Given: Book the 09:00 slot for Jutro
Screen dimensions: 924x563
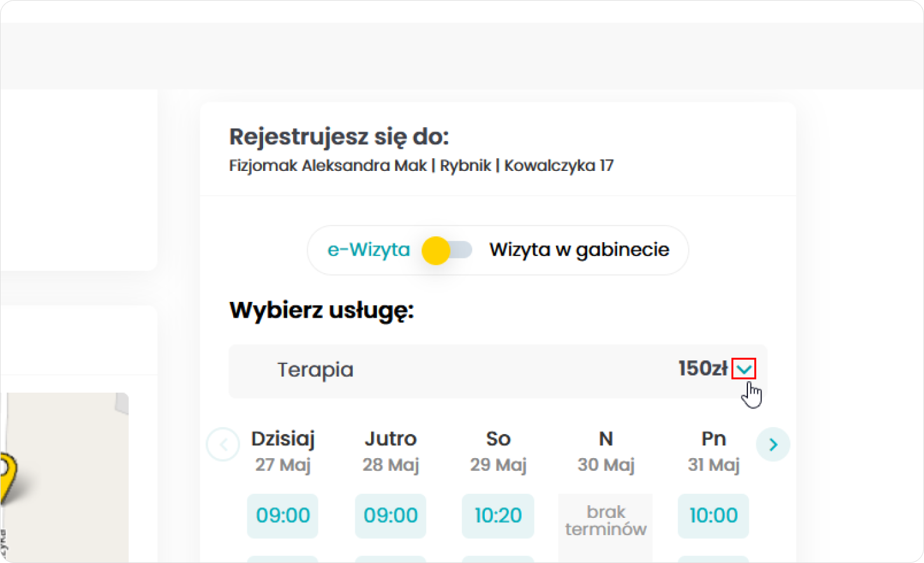Looking at the screenshot, I should (x=390, y=515).
